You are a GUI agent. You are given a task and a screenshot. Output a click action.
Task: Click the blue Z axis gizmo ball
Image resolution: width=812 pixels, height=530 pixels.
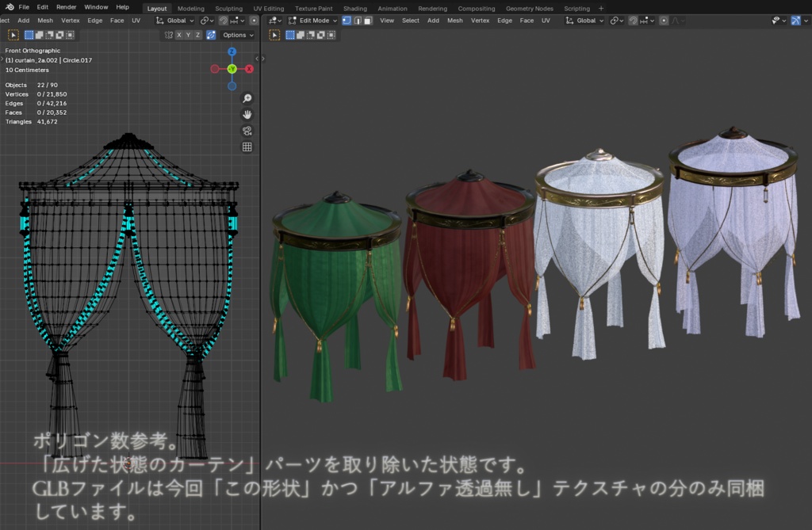click(x=232, y=51)
